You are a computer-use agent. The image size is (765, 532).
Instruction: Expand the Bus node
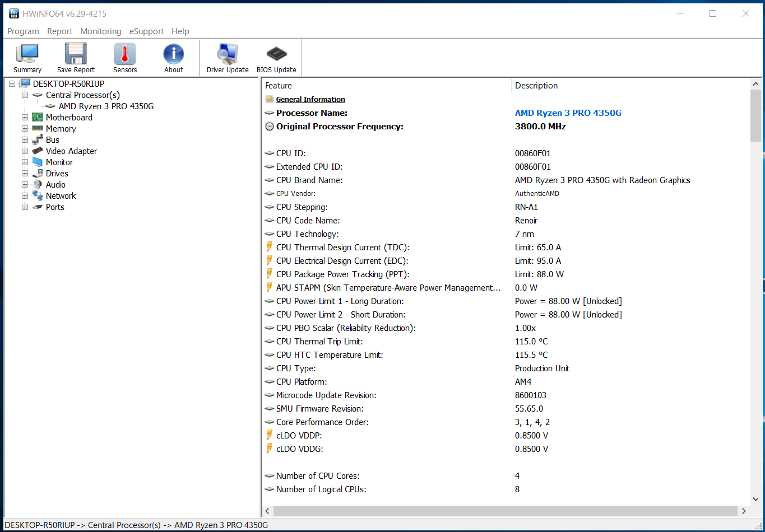25,139
